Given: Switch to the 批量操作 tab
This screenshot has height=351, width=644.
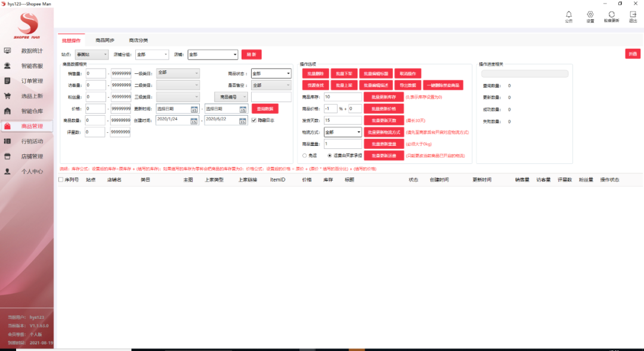Looking at the screenshot, I should [72, 41].
